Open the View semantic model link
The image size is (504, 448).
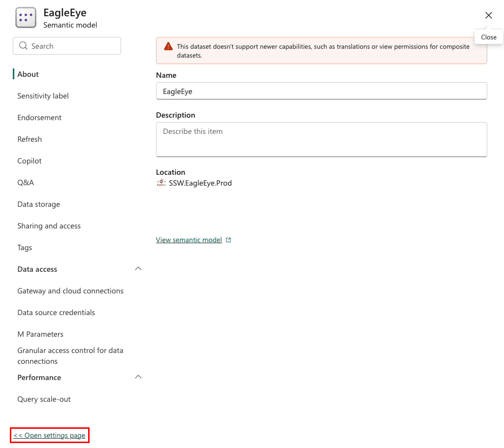tap(189, 240)
